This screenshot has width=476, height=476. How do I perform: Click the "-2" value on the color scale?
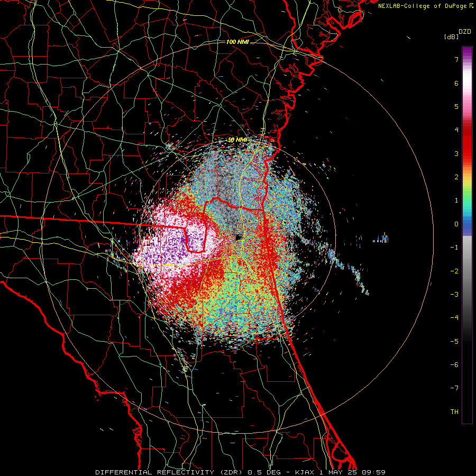pyautogui.click(x=454, y=271)
